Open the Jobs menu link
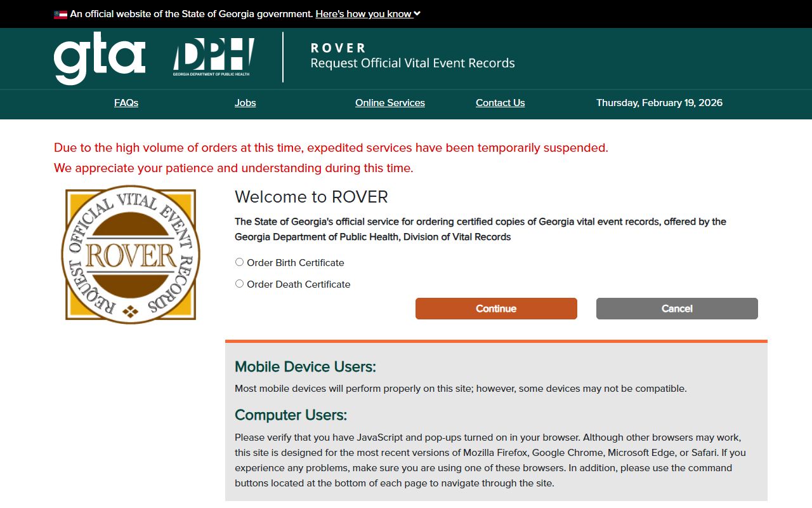812x508 pixels. (246, 103)
